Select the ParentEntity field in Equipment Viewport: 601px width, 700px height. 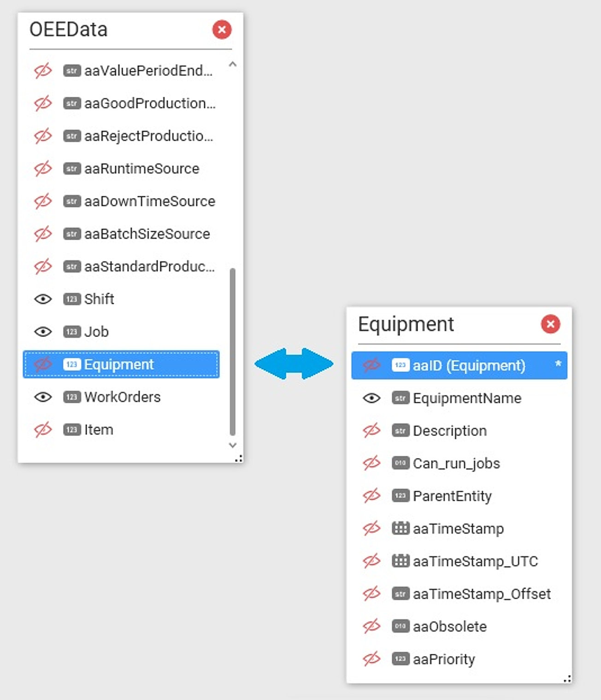coord(452,496)
